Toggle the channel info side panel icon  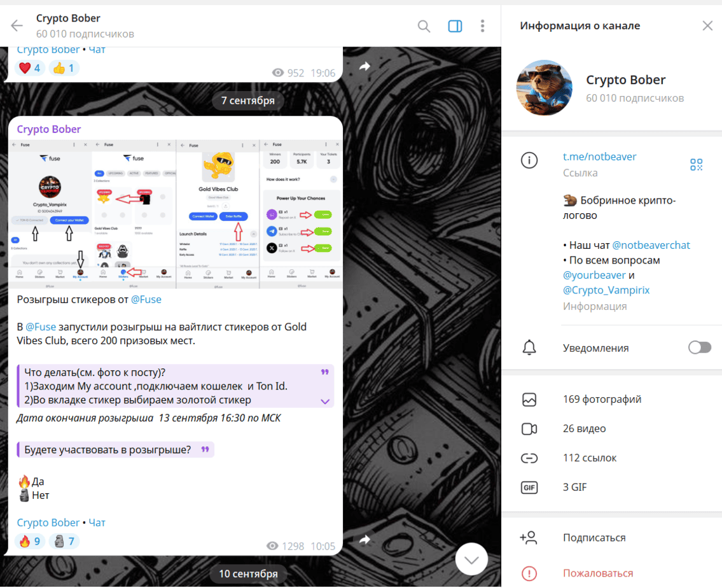click(455, 26)
